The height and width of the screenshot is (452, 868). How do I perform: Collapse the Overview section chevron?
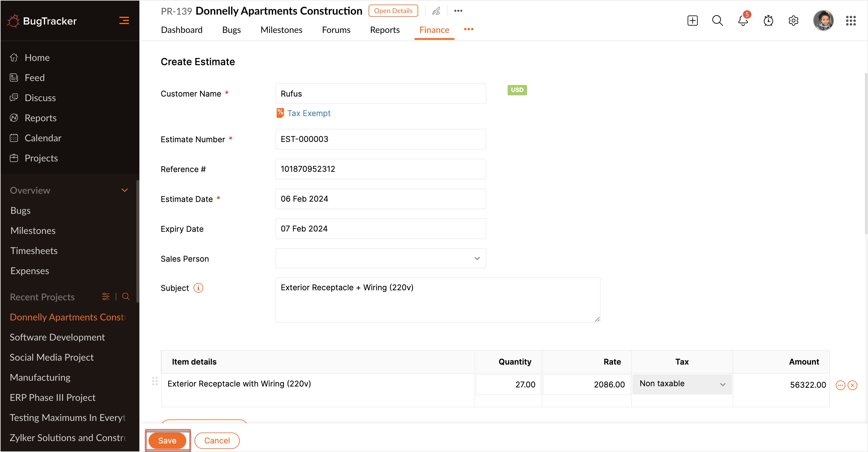click(x=124, y=190)
